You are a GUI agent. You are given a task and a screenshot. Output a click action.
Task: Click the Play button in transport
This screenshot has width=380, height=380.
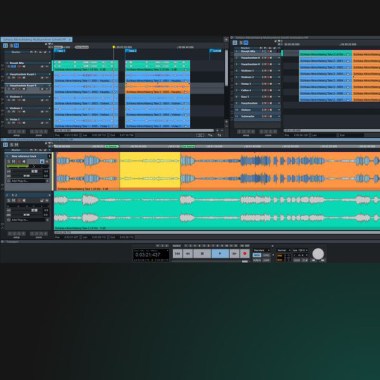pyautogui.click(x=220, y=254)
